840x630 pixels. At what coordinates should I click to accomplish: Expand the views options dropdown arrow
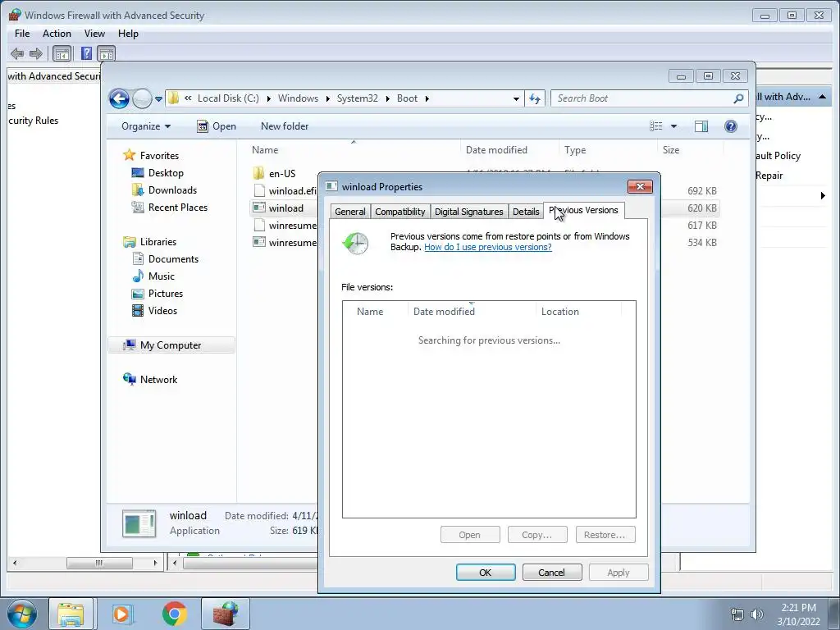click(674, 126)
